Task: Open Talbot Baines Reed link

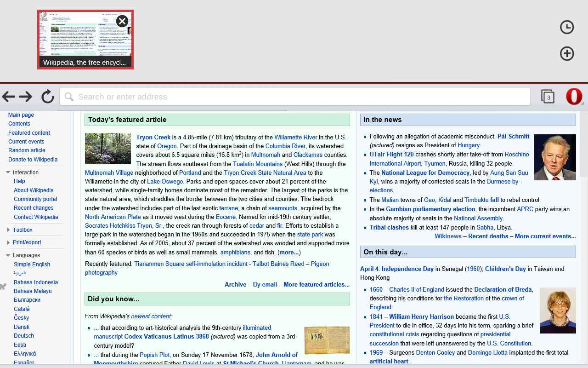Action: tap(278, 264)
